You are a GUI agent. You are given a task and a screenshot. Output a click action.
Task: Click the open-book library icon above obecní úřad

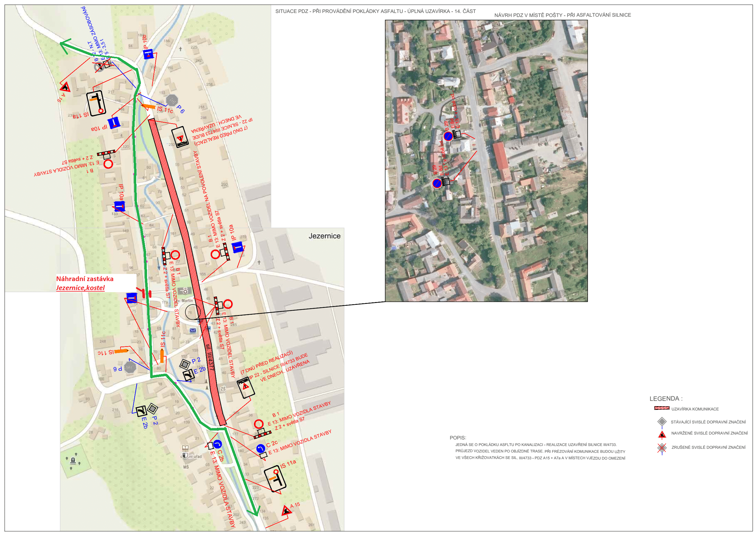click(185, 448)
